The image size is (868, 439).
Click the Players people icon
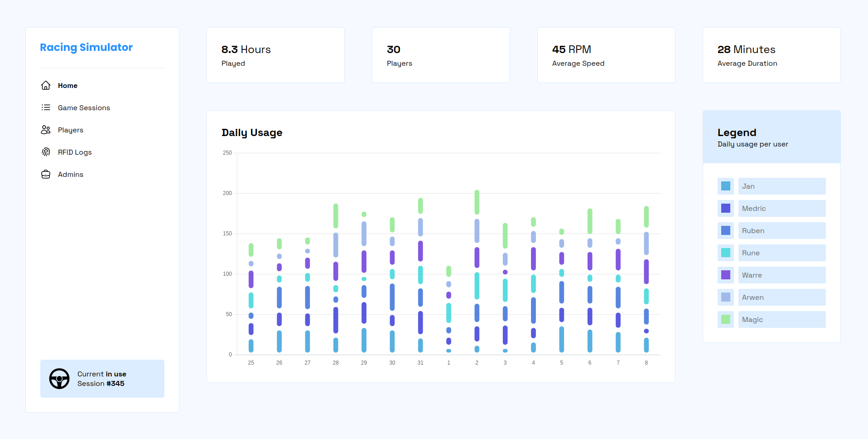pyautogui.click(x=46, y=130)
